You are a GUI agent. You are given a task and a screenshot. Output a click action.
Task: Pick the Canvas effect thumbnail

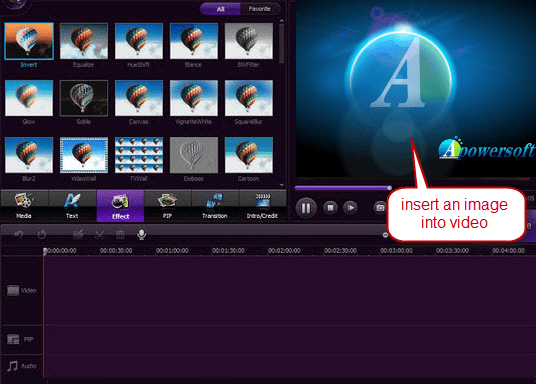[x=139, y=98]
